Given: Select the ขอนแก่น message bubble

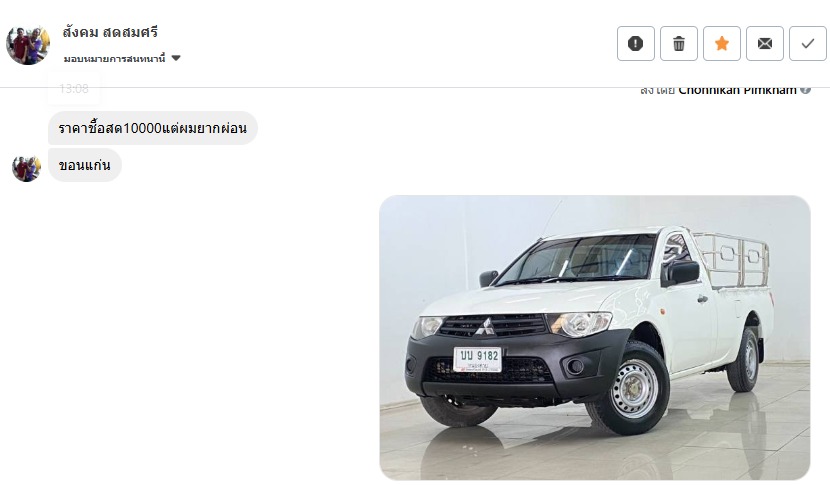Looking at the screenshot, I should click(85, 165).
